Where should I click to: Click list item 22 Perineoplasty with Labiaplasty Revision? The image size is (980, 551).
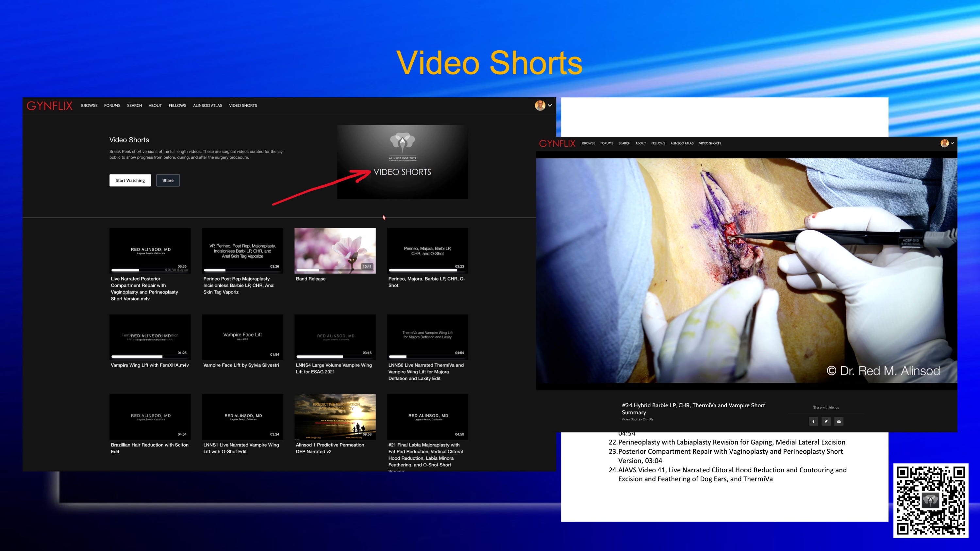click(727, 442)
